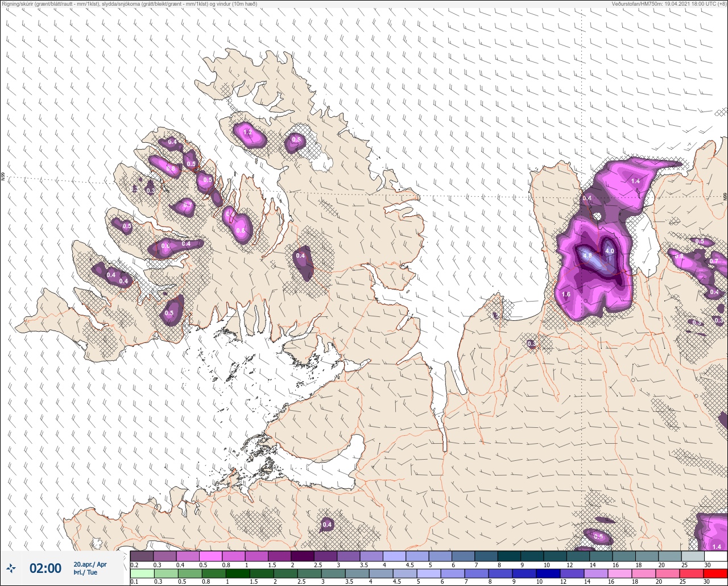Select the bright red last swatch, lower legend
728x586 pixels.
coord(715,573)
